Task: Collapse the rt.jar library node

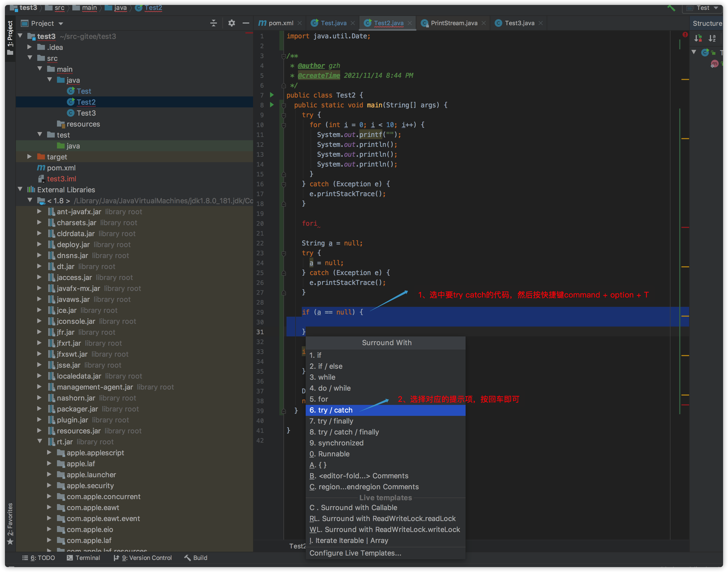Action: (39, 442)
